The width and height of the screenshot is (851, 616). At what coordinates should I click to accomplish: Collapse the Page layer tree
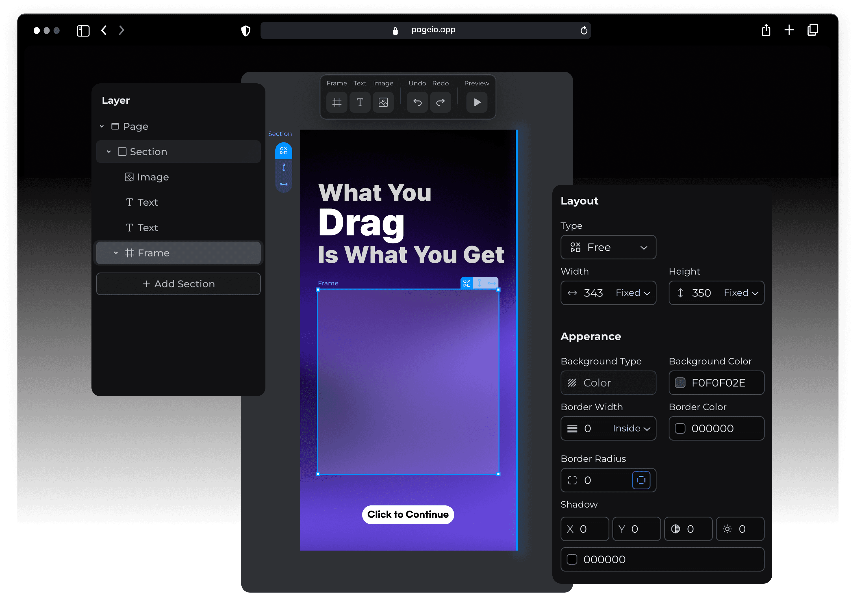click(x=102, y=126)
